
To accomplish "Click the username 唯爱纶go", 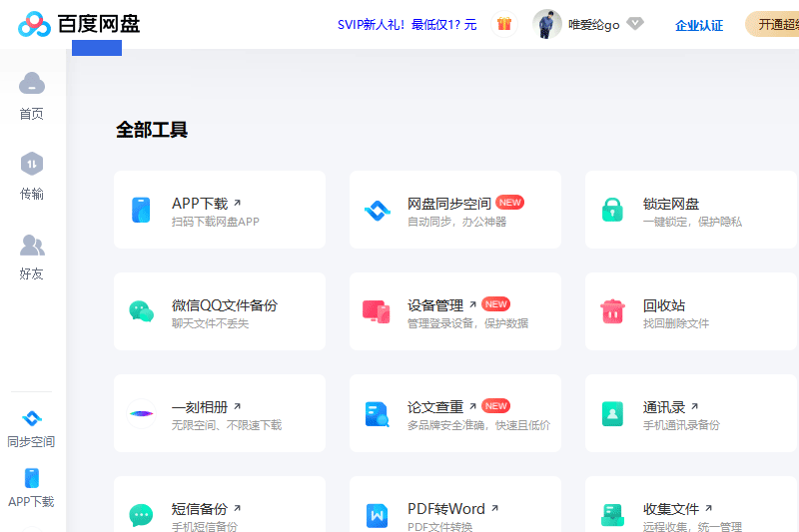I will coord(593,24).
